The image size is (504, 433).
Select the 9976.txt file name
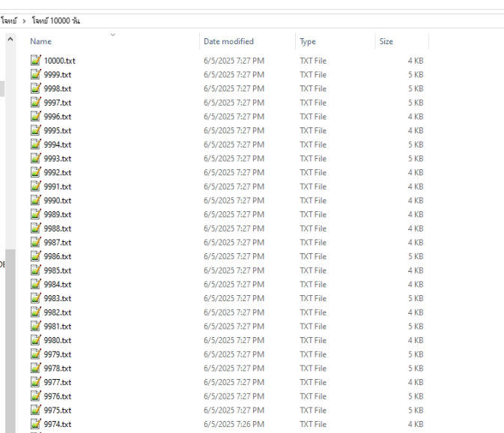pyautogui.click(x=58, y=396)
